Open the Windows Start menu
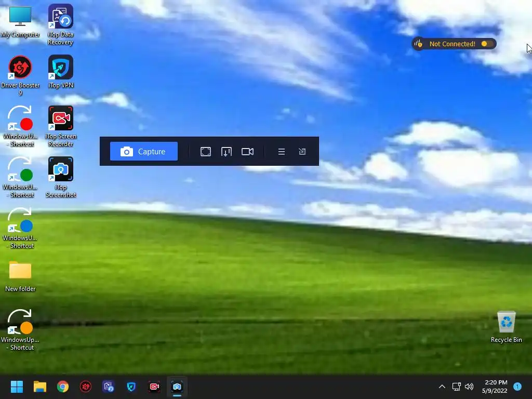 17,387
